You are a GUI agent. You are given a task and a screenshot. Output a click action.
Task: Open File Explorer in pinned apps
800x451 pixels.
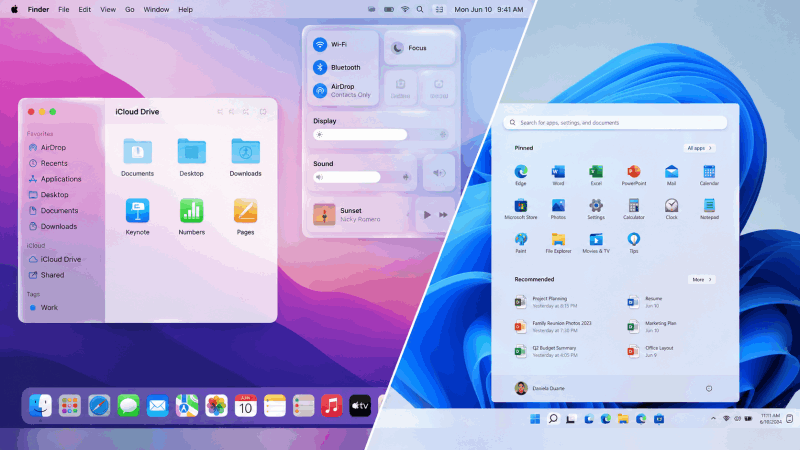(558, 243)
